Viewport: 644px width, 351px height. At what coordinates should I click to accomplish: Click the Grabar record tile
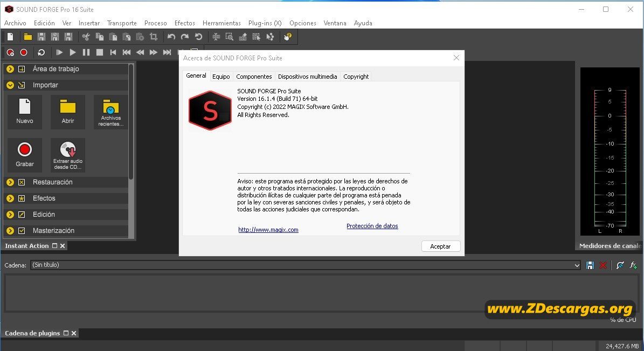25,155
